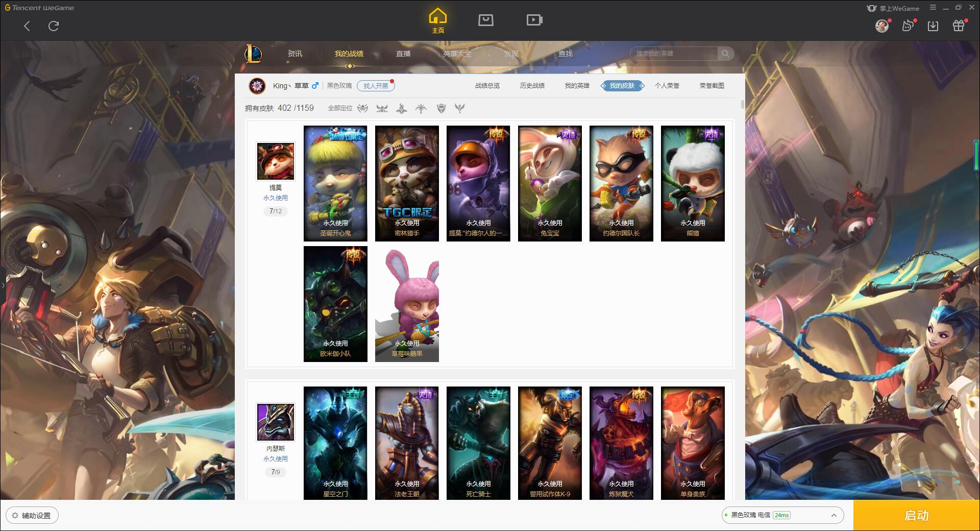Filter by first role icon after 全部定位
Screen dimensions: 980x531
pos(362,108)
